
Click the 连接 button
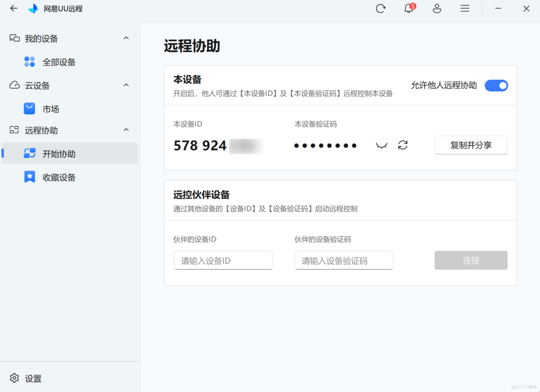tap(471, 260)
